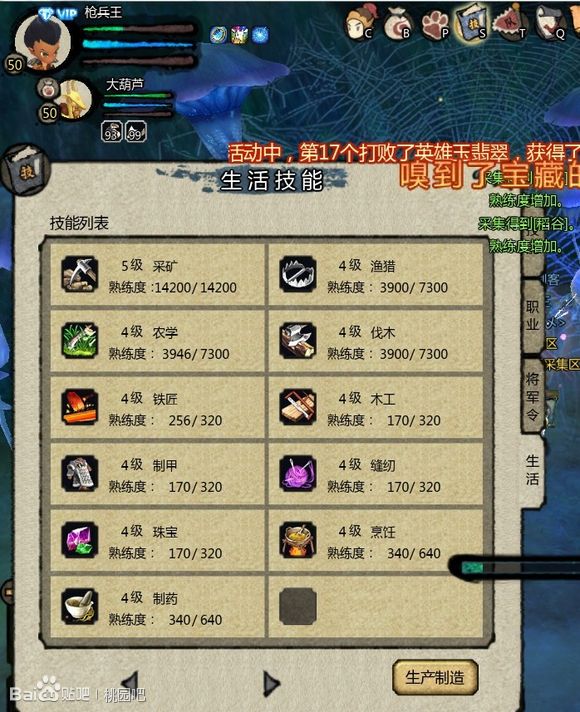Click the 珠宝 gem skill icon
580x712 pixels.
click(x=79, y=540)
